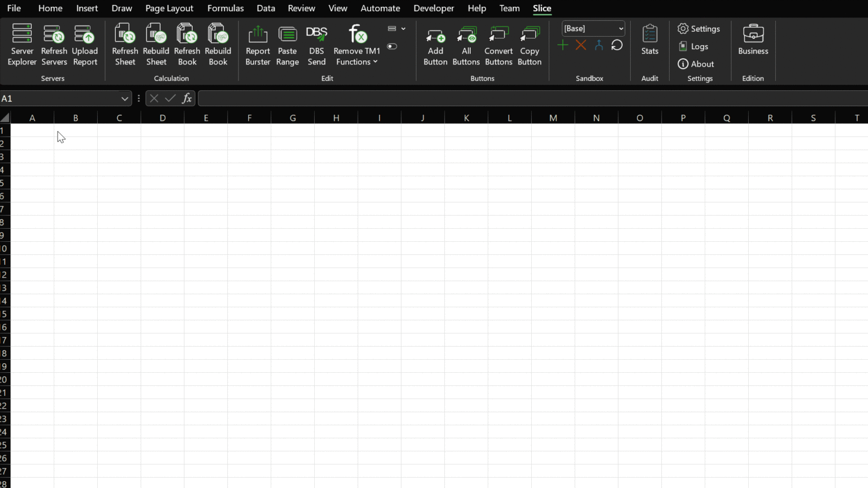Image resolution: width=868 pixels, height=488 pixels.
Task: Open the Sandbox reset icon
Action: (617, 45)
